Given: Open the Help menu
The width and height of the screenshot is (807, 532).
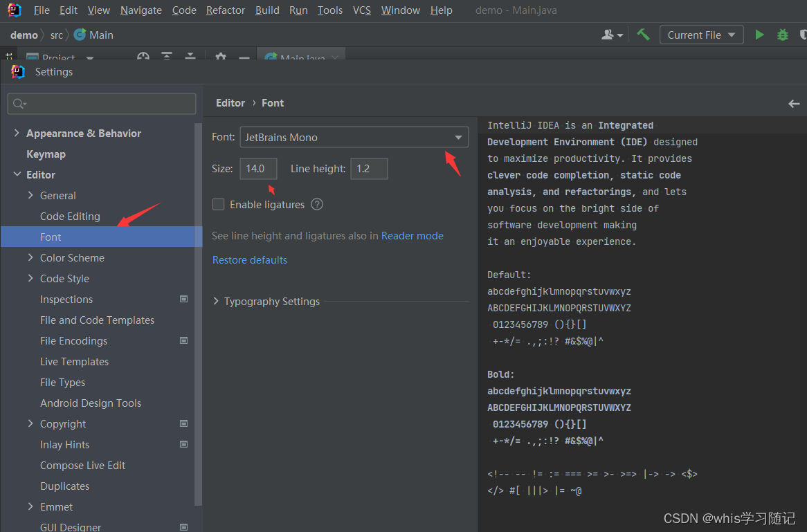Looking at the screenshot, I should (441, 10).
